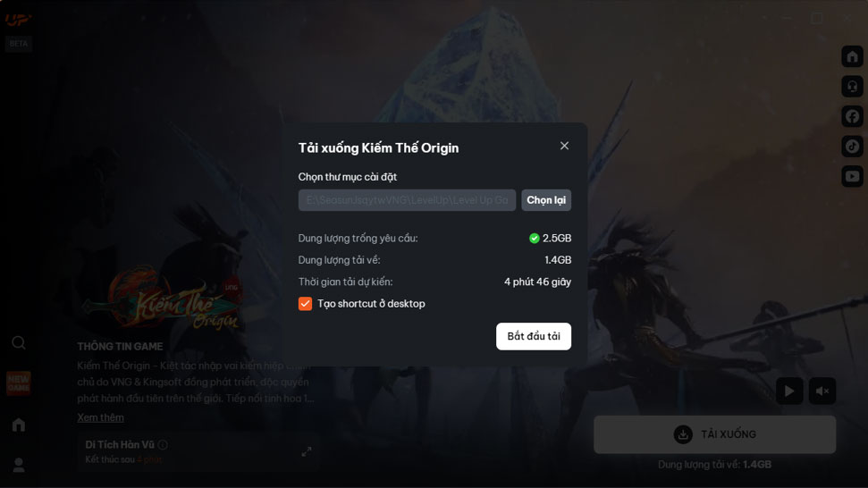Click 'Chọn lại' to change folder

point(546,200)
